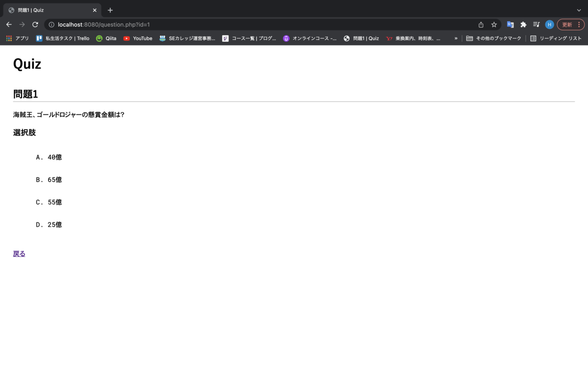This screenshot has width=588, height=368.
Task: Open a new tab with the plus button
Action: pos(110,10)
